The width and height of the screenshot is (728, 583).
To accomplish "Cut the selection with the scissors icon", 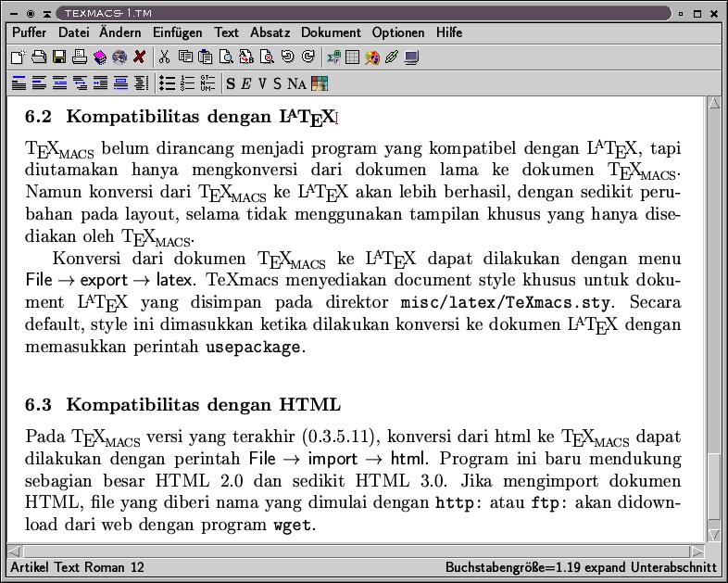I will (164, 57).
